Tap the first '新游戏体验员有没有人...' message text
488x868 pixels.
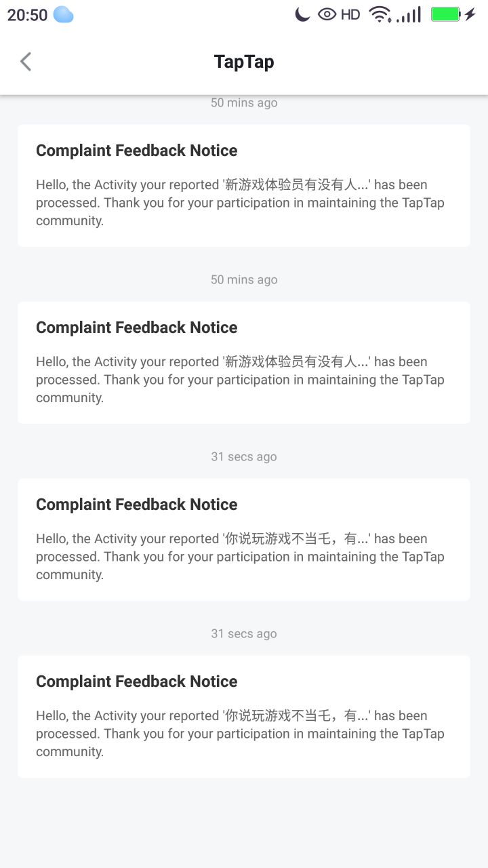(241, 202)
